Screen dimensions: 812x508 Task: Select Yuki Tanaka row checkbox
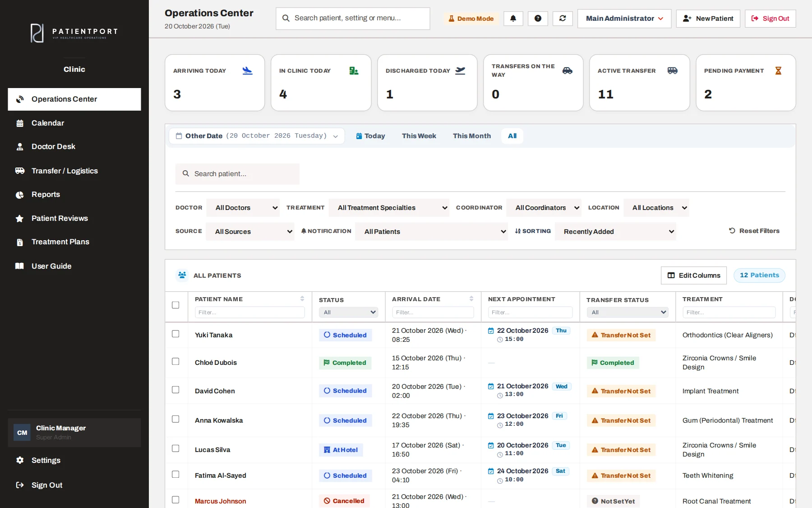[x=175, y=334]
